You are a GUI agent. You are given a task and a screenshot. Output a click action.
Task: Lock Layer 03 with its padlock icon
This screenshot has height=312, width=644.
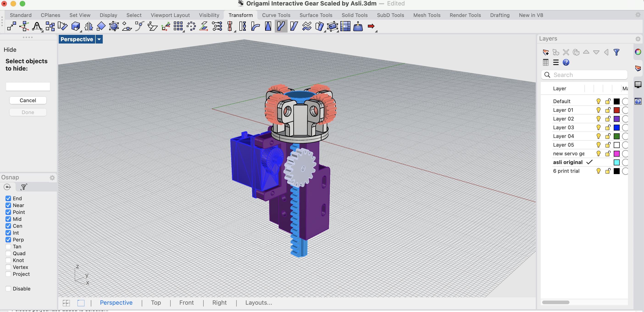point(608,127)
